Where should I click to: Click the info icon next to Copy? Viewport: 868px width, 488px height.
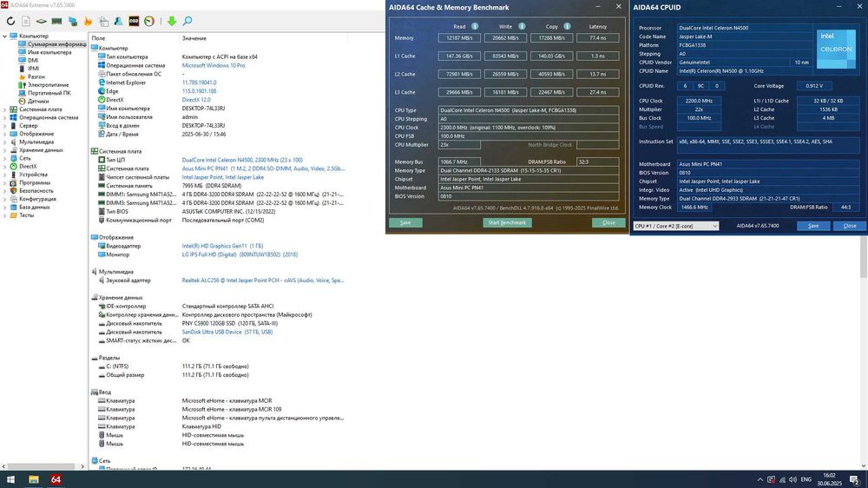point(567,26)
